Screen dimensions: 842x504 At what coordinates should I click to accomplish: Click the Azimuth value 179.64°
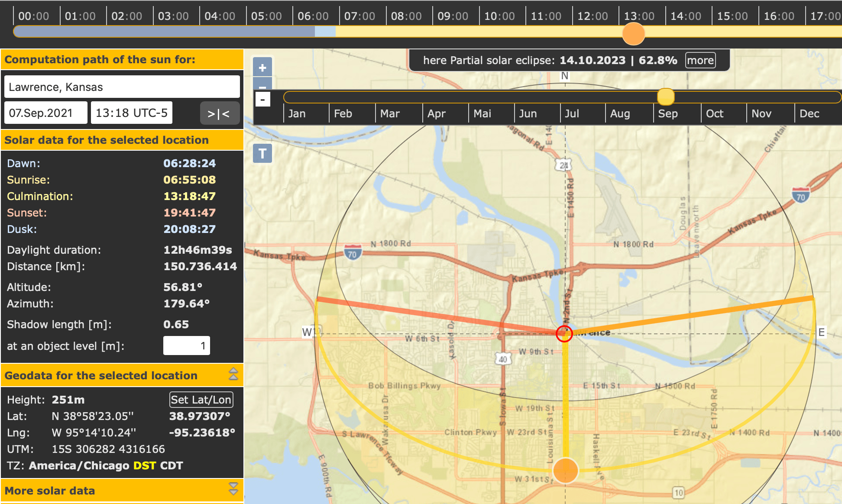tap(187, 304)
